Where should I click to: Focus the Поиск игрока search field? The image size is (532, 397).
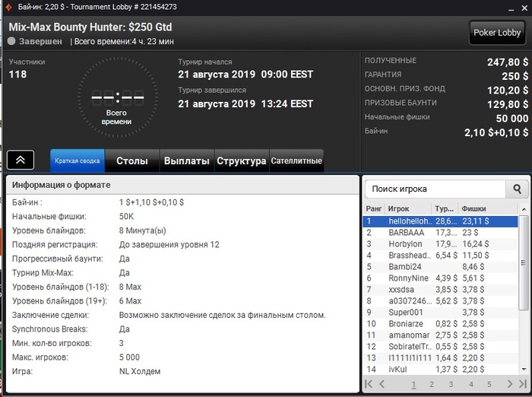point(435,189)
